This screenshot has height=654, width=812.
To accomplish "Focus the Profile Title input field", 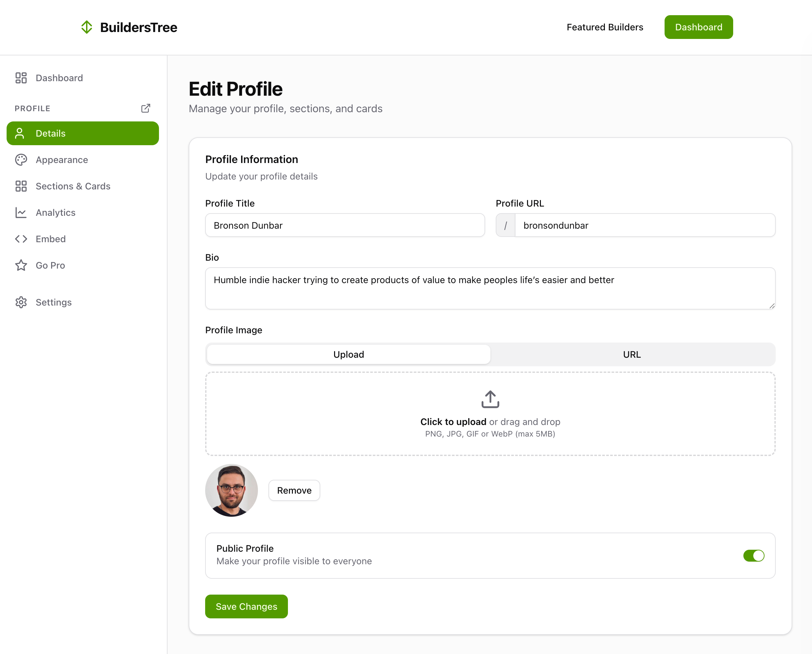I will pos(345,225).
